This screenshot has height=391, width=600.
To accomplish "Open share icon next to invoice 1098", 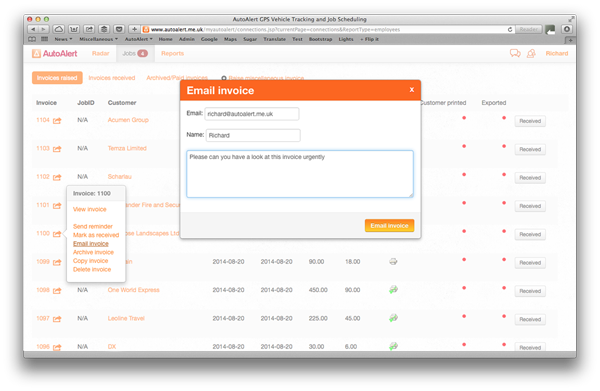I will [x=57, y=290].
